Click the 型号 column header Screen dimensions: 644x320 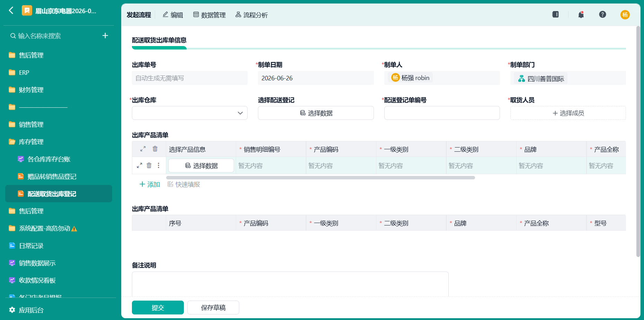point(606,223)
